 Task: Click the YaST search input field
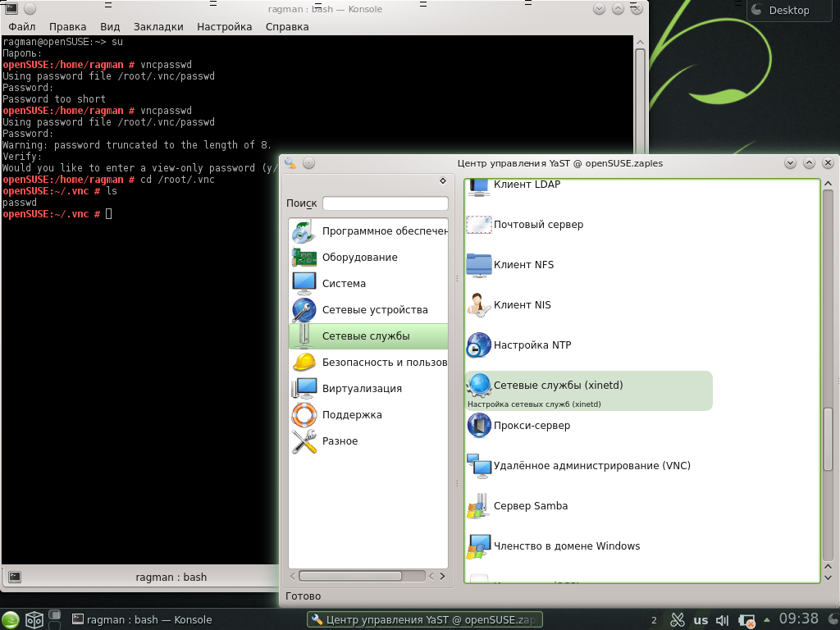[385, 203]
